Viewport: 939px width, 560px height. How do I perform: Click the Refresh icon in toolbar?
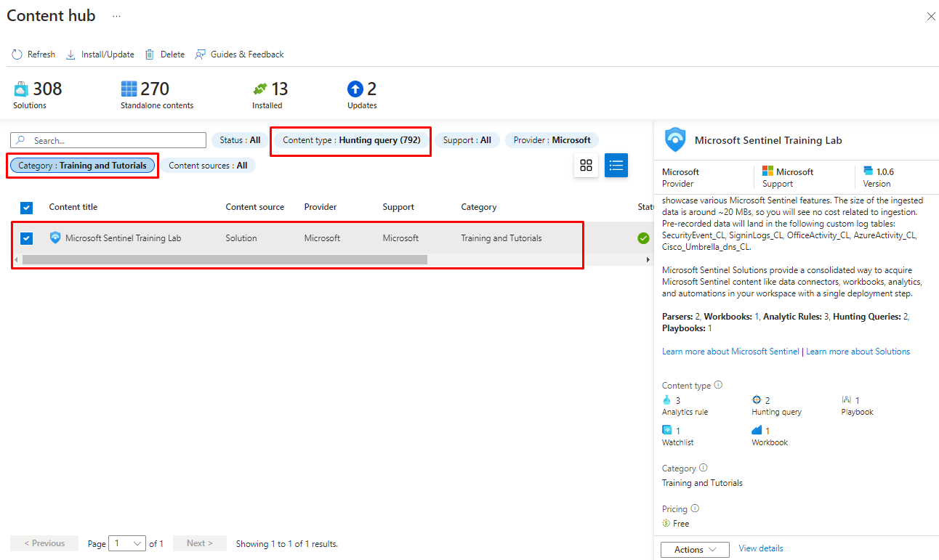17,54
